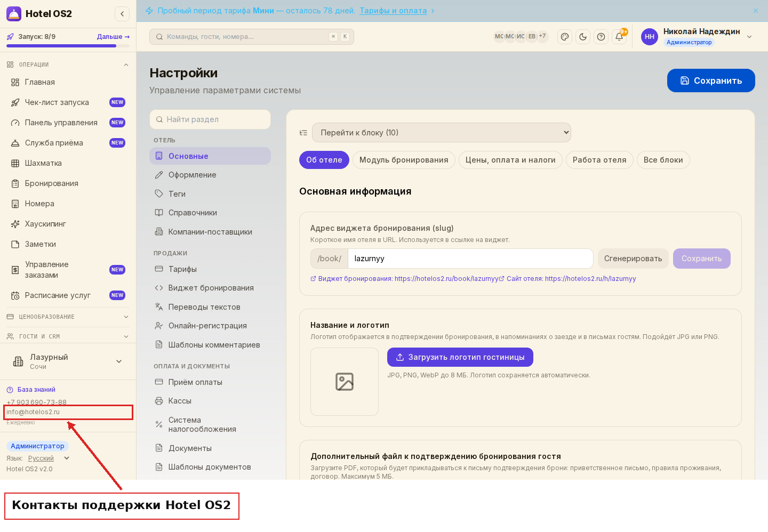Click the Дальше link in launch progress
768x532 pixels.
click(x=113, y=37)
